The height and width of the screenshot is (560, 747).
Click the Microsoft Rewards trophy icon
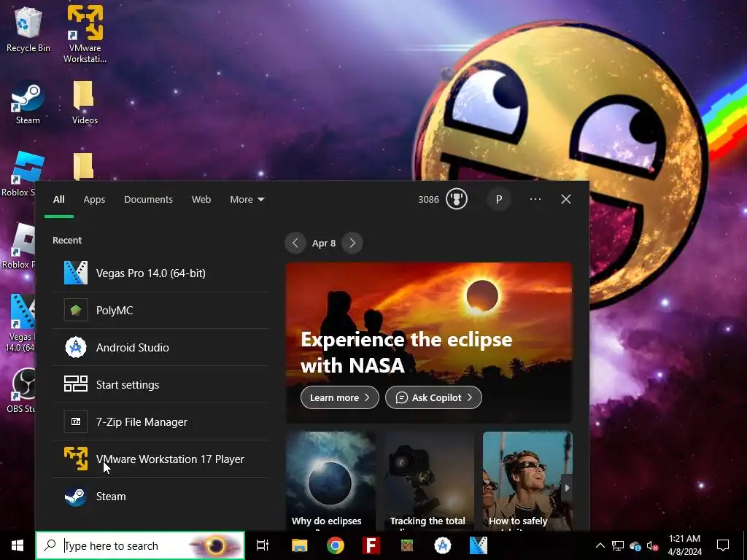pos(457,200)
